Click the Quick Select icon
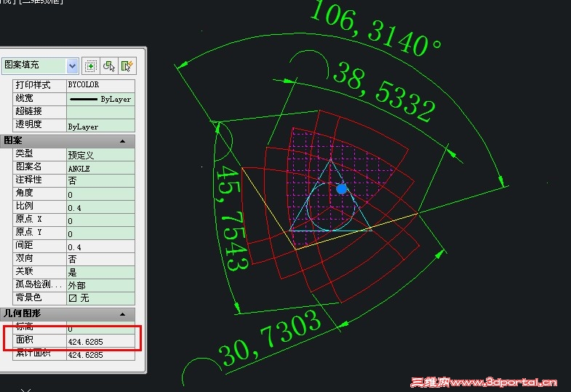This screenshot has height=392, width=571. click(x=127, y=66)
